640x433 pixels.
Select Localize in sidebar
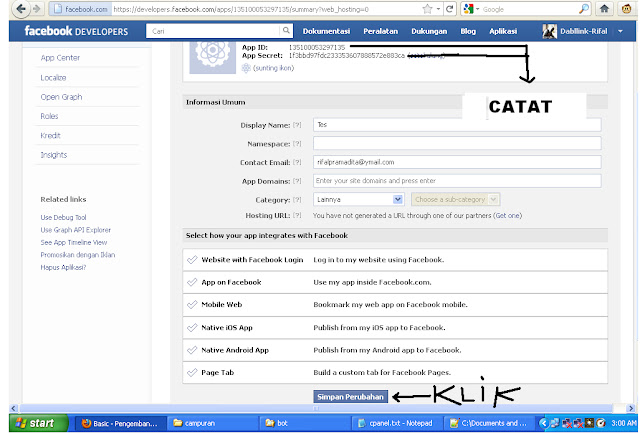point(53,78)
